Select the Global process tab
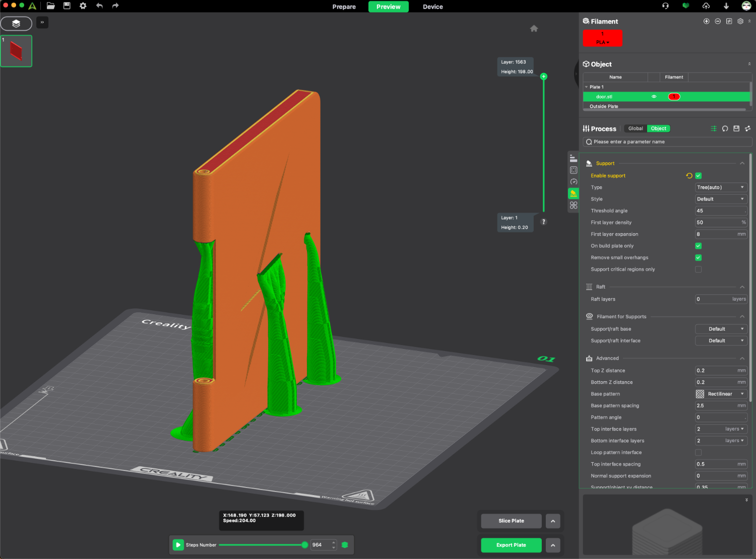 pyautogui.click(x=636, y=128)
